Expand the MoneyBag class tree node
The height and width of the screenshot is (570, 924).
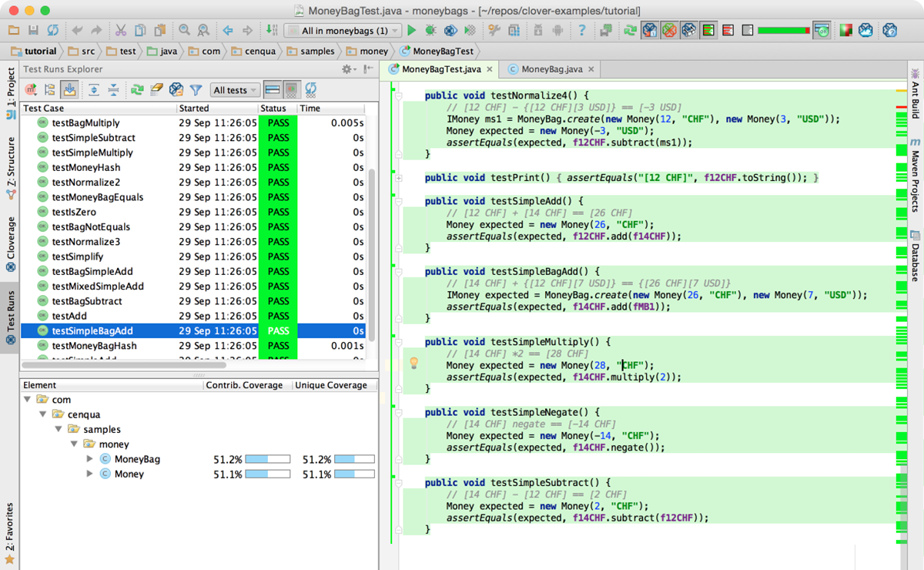point(90,459)
